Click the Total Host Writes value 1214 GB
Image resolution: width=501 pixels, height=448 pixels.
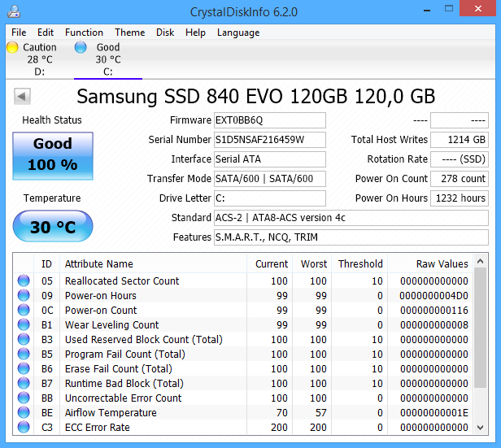460,140
